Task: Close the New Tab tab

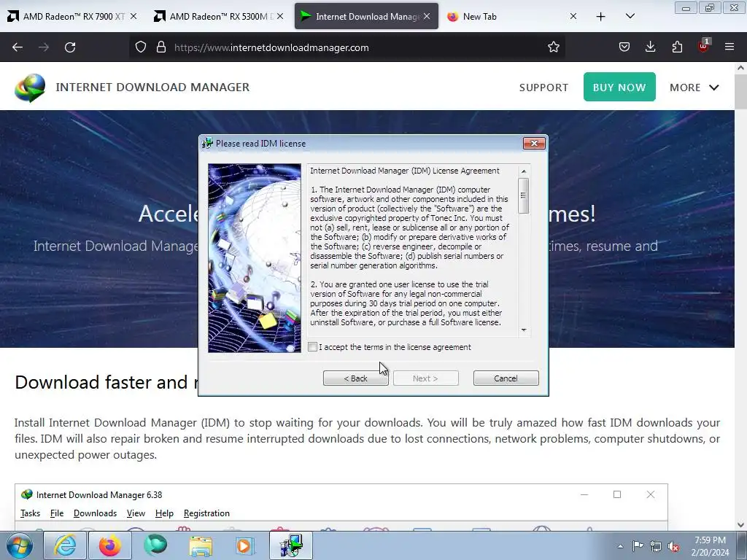Action: [x=573, y=16]
